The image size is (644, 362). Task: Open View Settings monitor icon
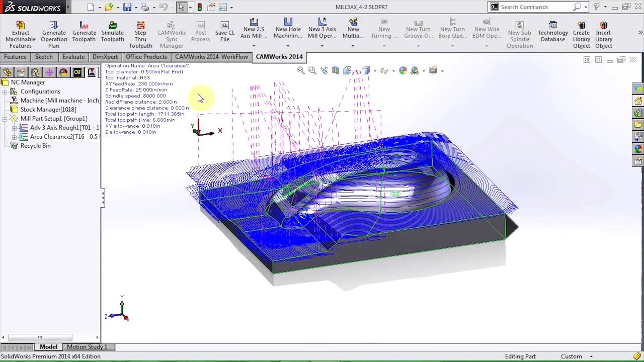click(x=433, y=70)
